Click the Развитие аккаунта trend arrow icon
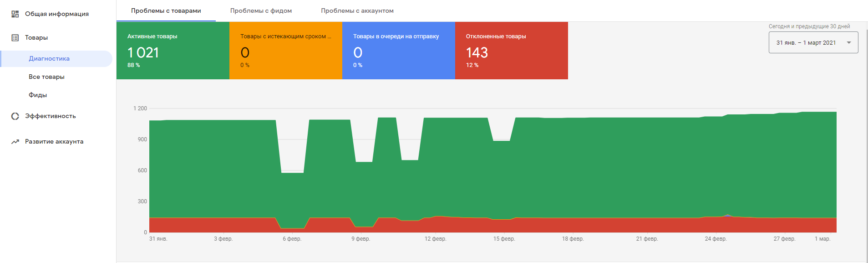Viewport: 868px width, 263px height. [15, 142]
